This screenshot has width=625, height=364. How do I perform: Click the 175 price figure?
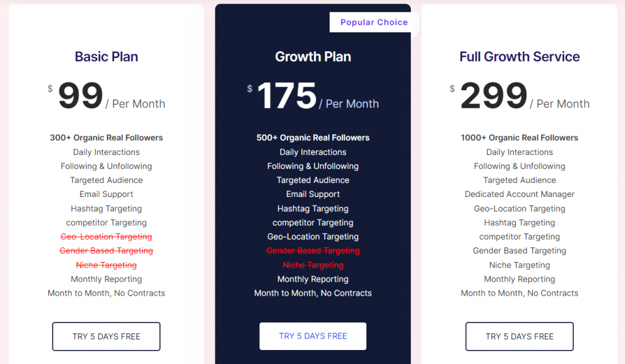[x=287, y=96]
